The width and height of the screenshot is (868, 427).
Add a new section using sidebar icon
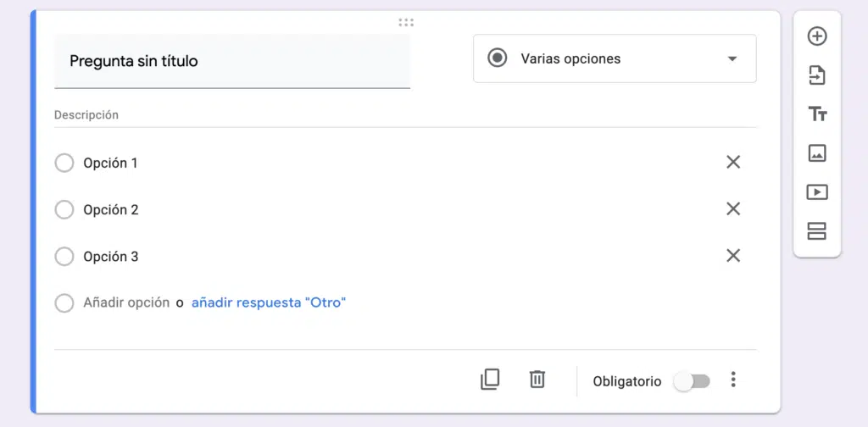pos(817,231)
